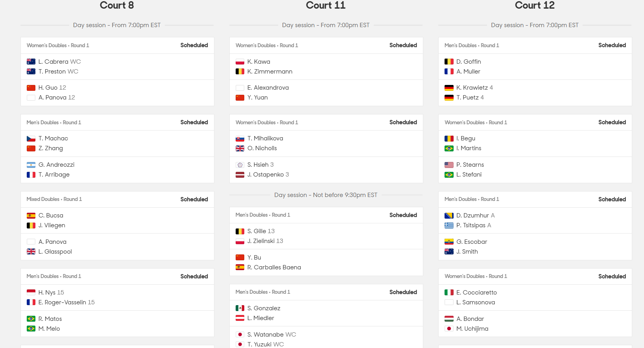Select player name S. Hsieh
Viewport: 644px width, 348px height.
[x=258, y=165]
